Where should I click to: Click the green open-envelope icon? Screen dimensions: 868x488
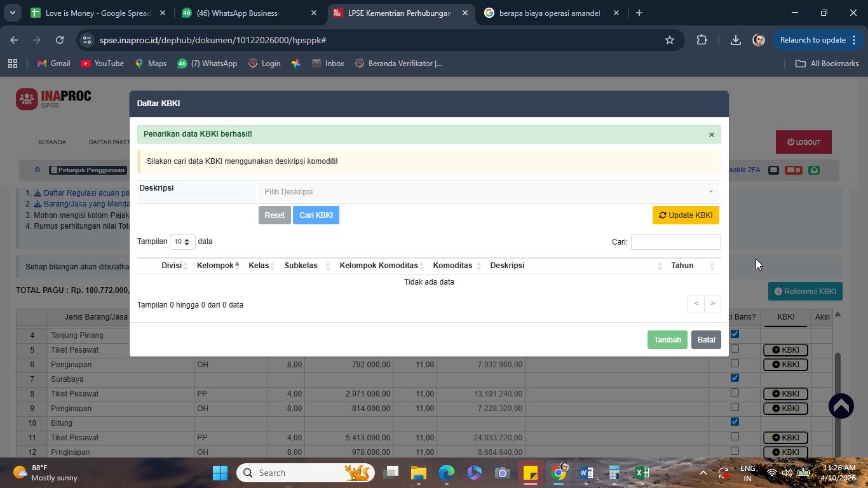point(814,170)
